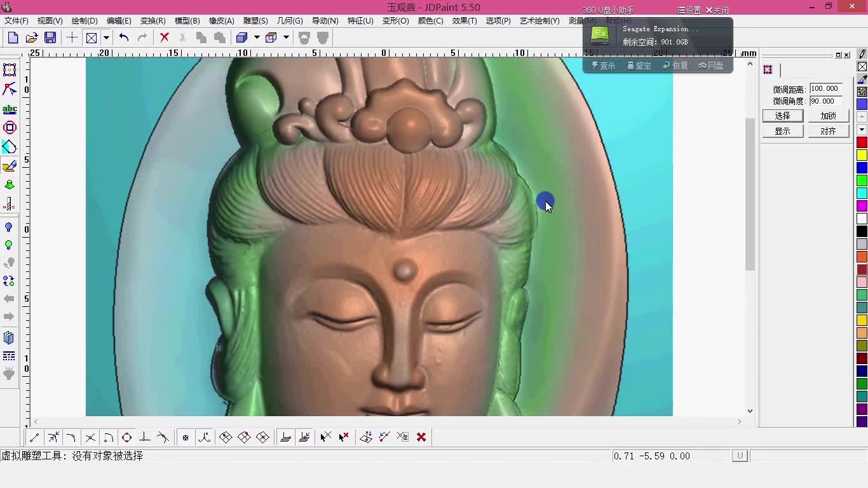This screenshot has width=868, height=488.
Task: Select the cyan diamond fill tool
Action: 10,147
